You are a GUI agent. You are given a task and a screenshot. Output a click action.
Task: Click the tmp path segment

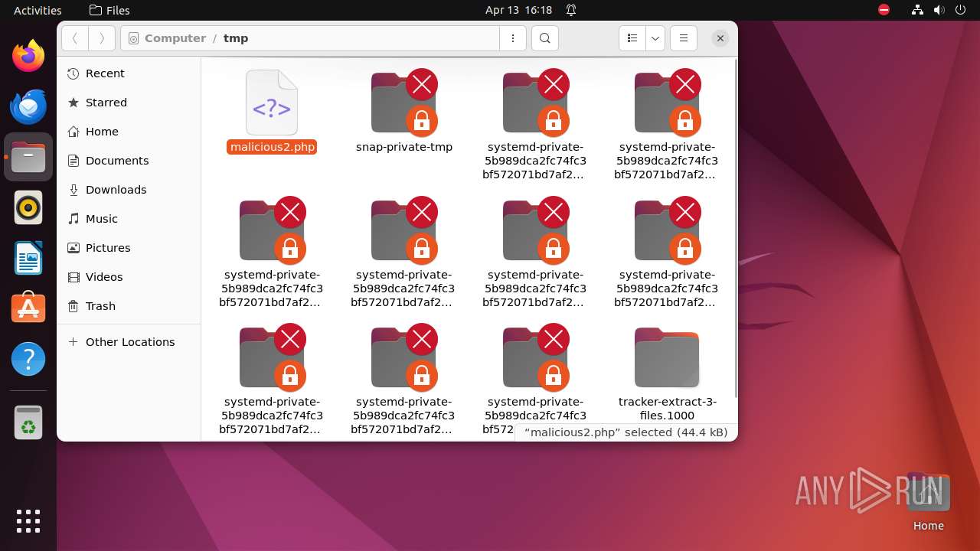[236, 38]
